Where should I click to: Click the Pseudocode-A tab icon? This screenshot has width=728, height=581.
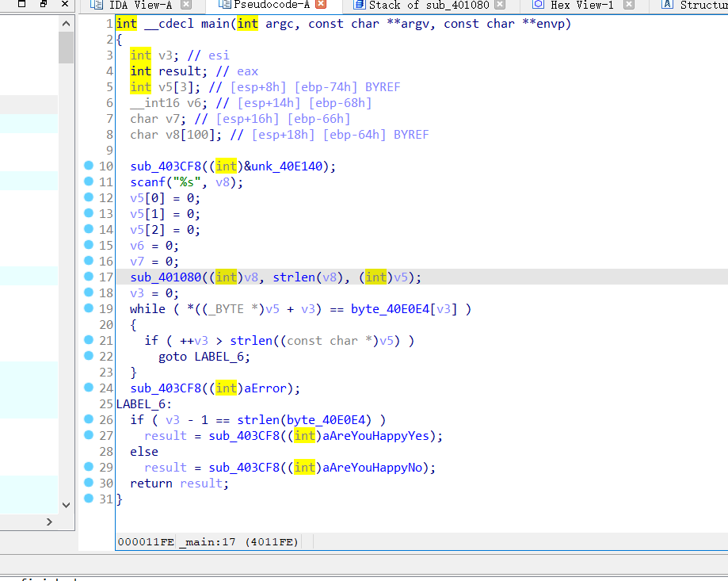[x=225, y=5]
